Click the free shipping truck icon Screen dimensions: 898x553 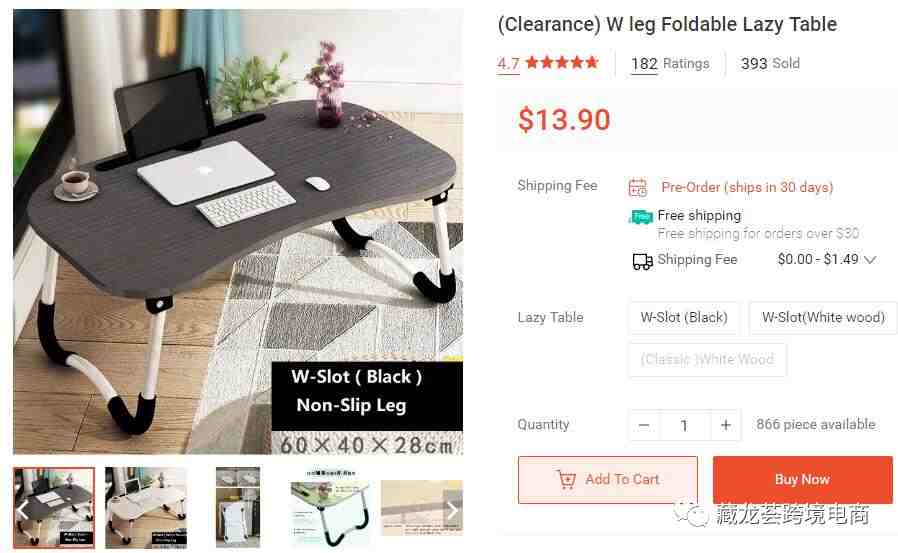(x=641, y=217)
